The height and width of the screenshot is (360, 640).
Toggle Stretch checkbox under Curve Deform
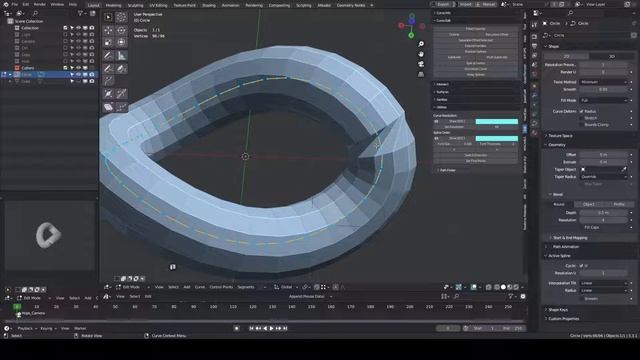click(581, 118)
